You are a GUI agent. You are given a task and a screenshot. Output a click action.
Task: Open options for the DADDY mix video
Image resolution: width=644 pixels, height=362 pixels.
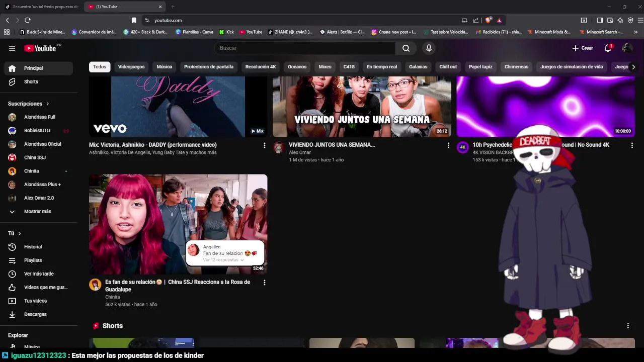264,145
